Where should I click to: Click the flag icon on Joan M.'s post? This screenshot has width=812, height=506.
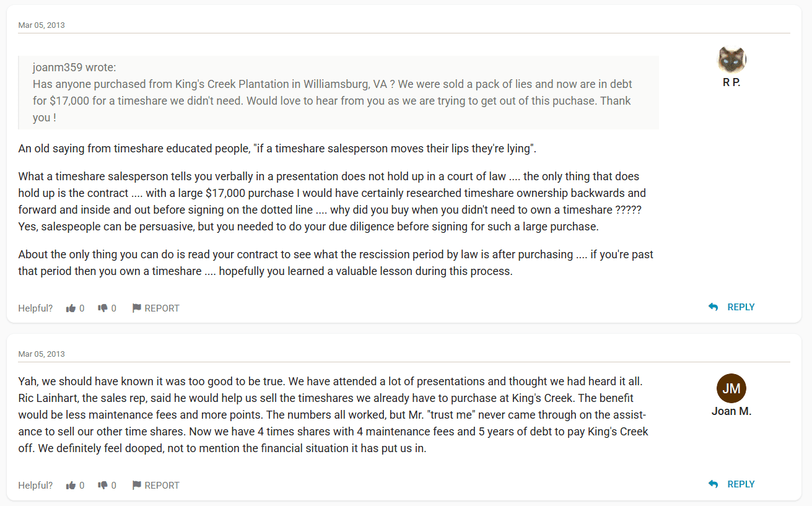(137, 486)
